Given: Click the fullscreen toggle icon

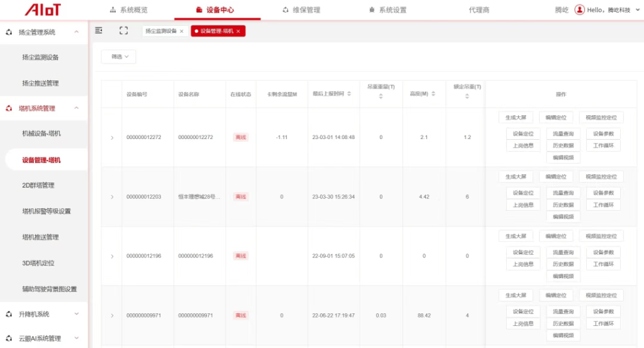Looking at the screenshot, I should tap(123, 30).
